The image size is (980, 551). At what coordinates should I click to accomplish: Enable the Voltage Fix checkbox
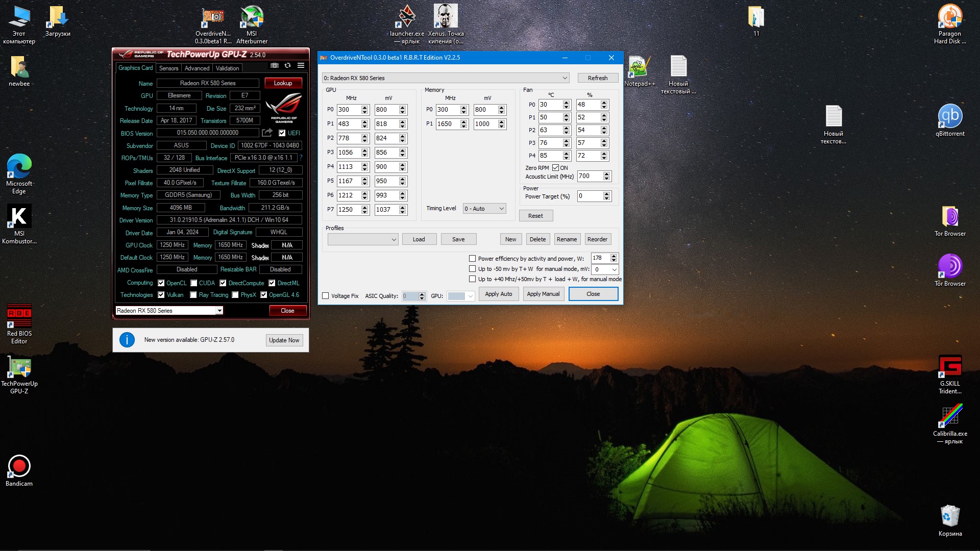point(326,296)
